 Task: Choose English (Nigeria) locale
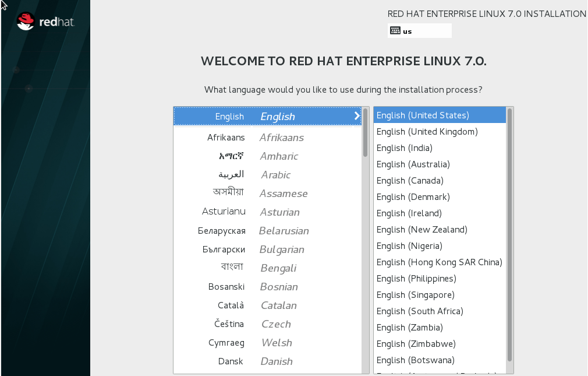(440, 245)
